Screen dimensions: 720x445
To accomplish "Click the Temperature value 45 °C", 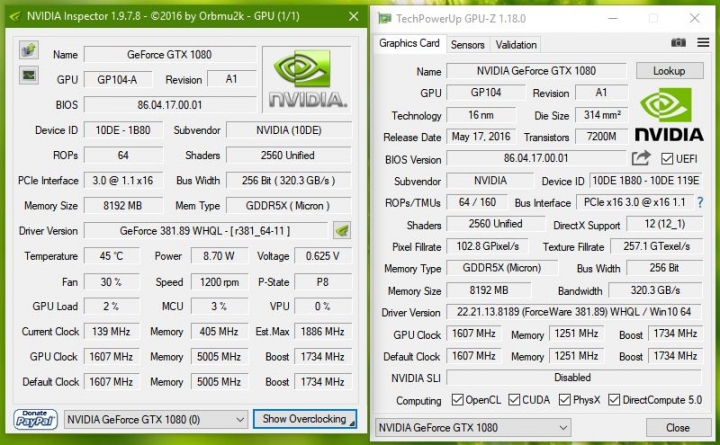I will click(112, 256).
